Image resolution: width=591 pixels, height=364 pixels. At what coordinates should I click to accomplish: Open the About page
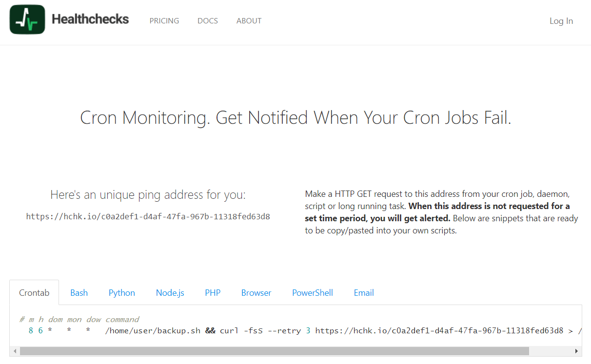(x=249, y=21)
